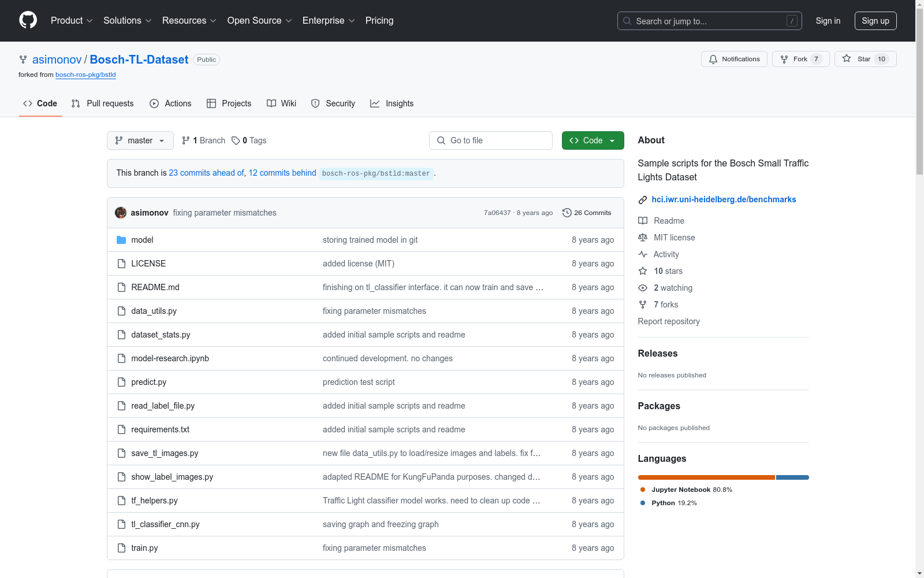
Task: Click the model folder icon
Action: [121, 240]
